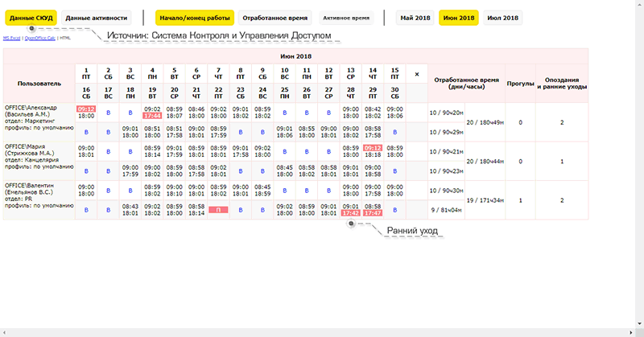Image resolution: width=644 pixels, height=337 pixels.
Task: Click the red 09:12 late-arrival cell for Александр
Action: coord(86,108)
